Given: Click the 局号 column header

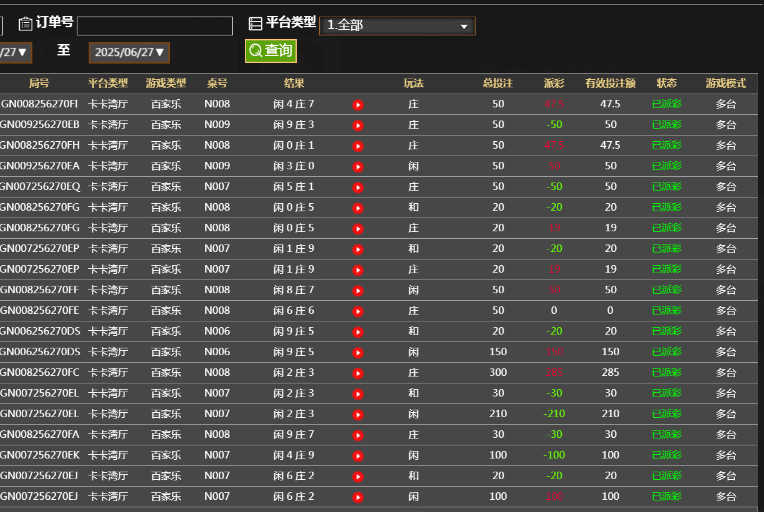Looking at the screenshot, I should coord(39,83).
